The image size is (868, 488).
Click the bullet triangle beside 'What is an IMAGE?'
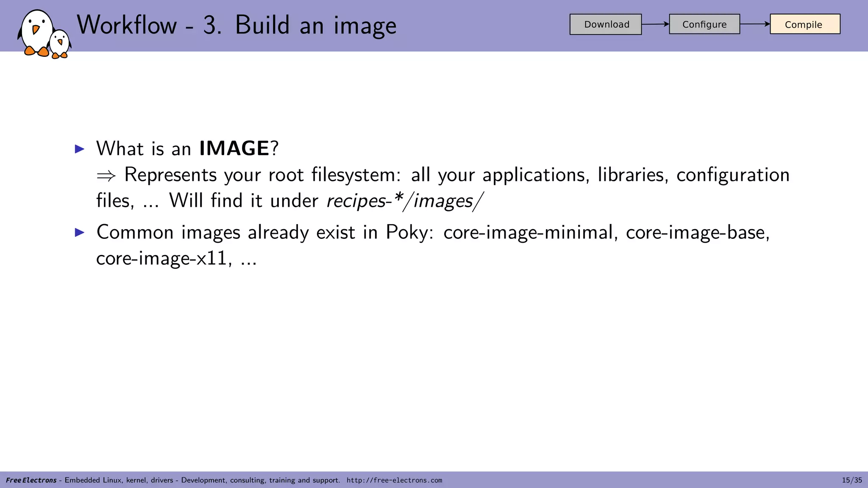80,149
